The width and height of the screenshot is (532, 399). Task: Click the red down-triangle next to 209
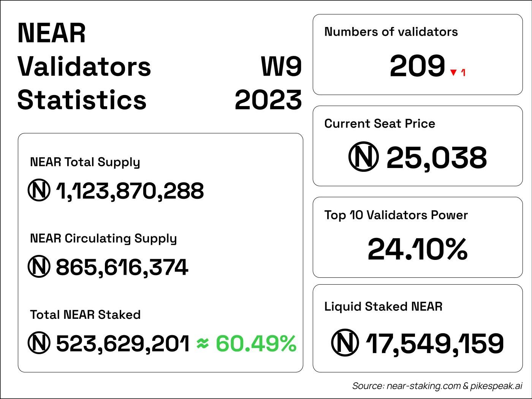click(453, 72)
